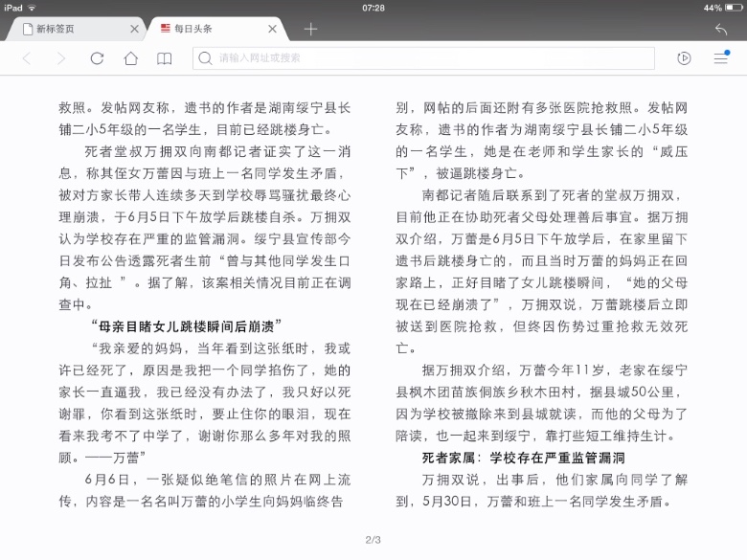
Task: Click the Wi-Fi status icon
Action: click(x=32, y=8)
